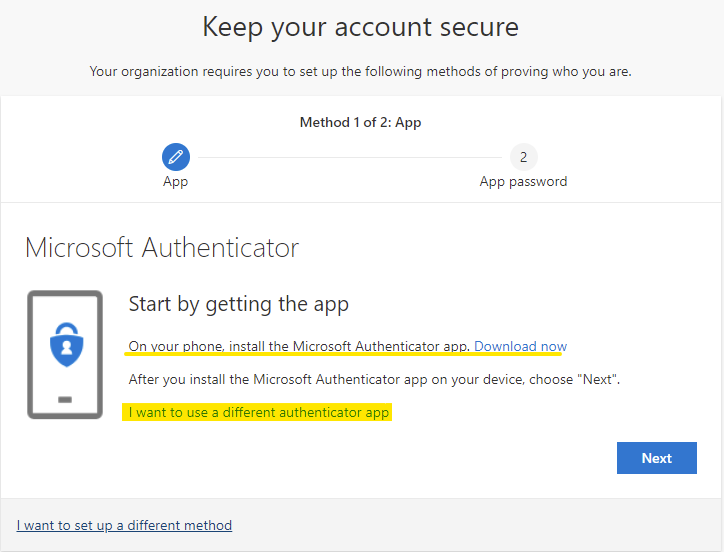724x552 pixels.
Task: Click the progress line between the steps
Action: pyautogui.click(x=350, y=158)
